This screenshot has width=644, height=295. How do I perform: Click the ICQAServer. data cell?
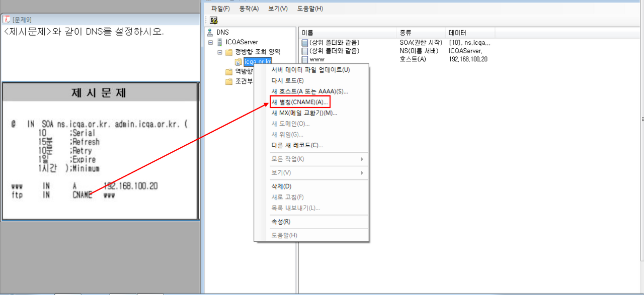(x=465, y=51)
